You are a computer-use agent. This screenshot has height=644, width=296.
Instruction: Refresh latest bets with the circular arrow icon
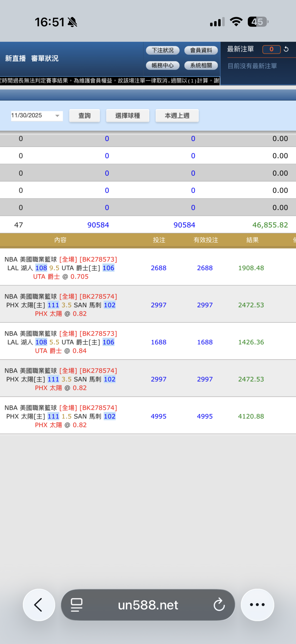pos(286,49)
